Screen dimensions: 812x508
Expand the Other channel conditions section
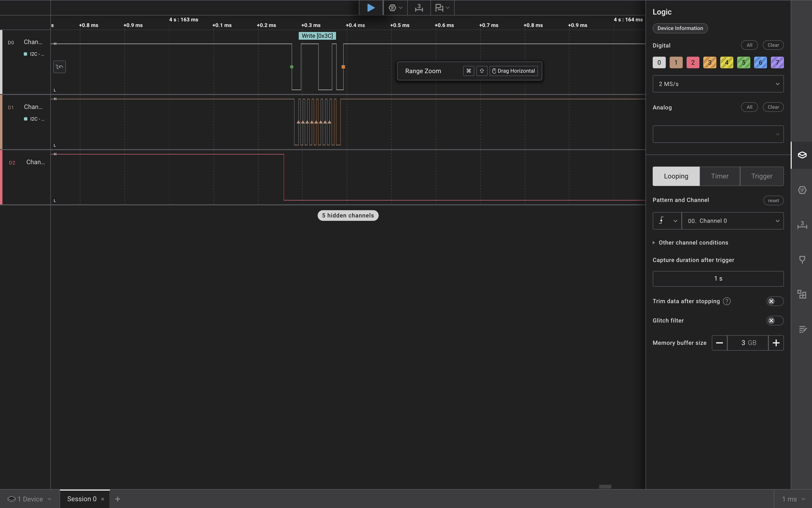click(693, 242)
